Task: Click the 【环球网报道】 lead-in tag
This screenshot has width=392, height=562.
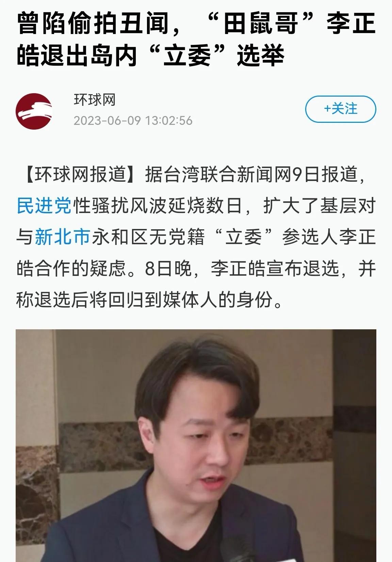Action: 81,175
